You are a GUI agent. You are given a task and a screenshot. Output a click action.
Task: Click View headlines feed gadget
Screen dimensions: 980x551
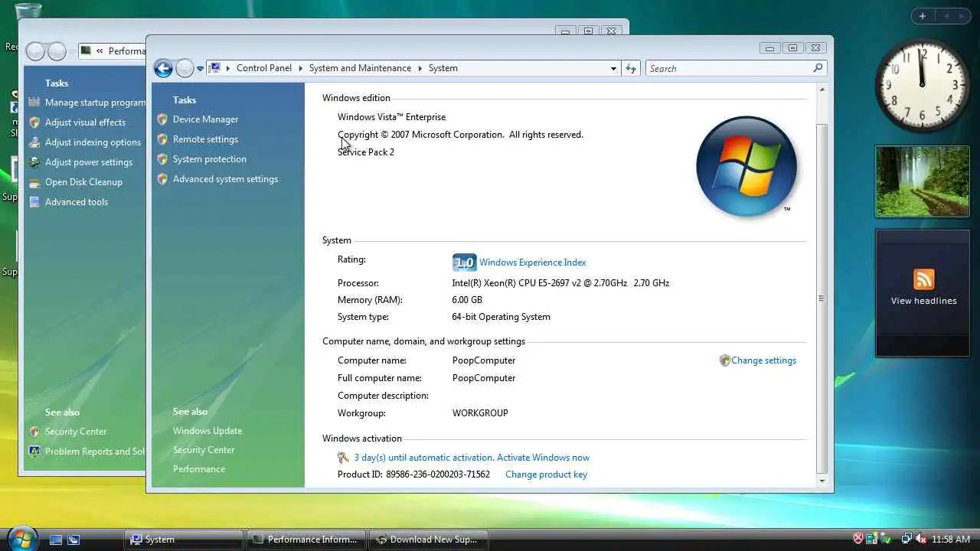923,301
